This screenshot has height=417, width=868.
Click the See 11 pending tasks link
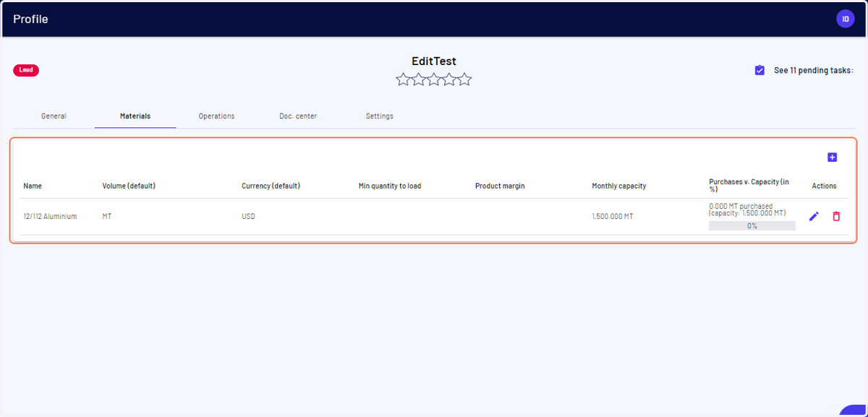(814, 71)
